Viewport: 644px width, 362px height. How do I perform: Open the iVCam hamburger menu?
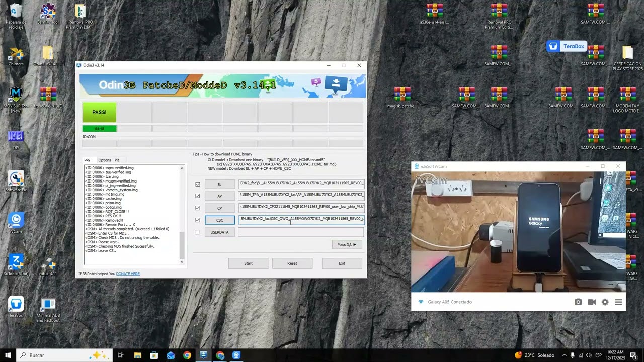tap(618, 302)
